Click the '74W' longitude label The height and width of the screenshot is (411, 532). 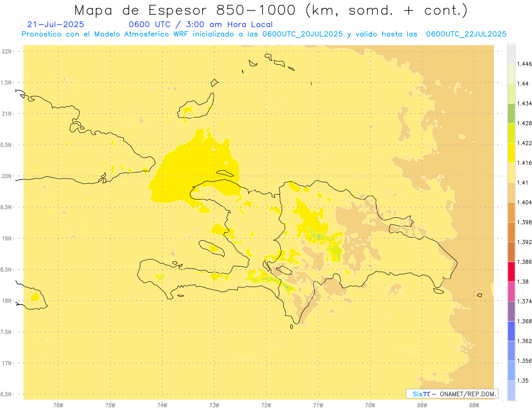pyautogui.click(x=162, y=404)
